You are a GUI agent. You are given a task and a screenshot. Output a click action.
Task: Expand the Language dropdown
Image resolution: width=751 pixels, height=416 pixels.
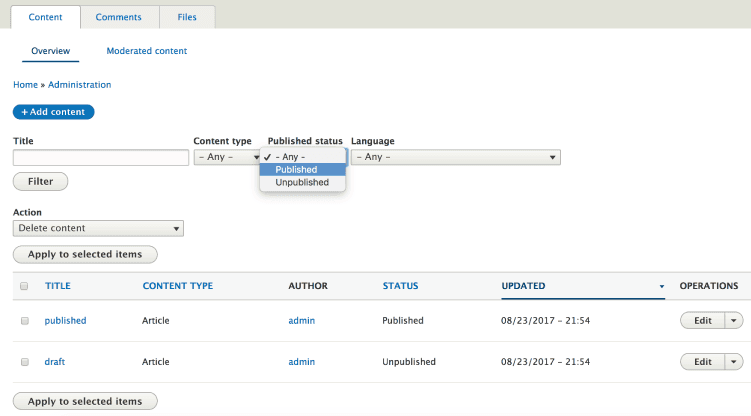455,157
